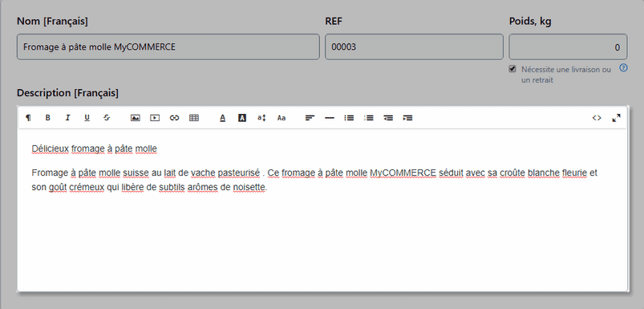Click the Nom [Français] input field
644x309 pixels.
point(168,47)
